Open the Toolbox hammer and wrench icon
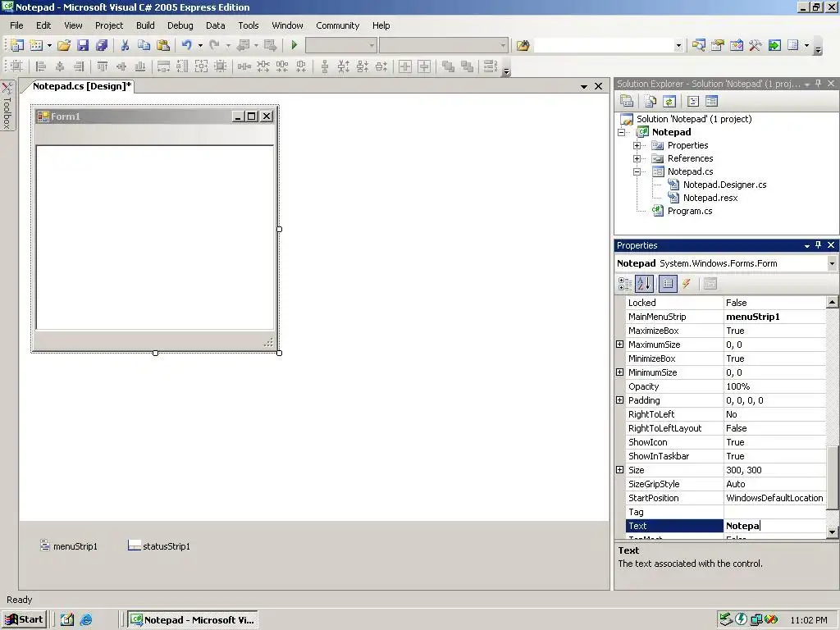 (x=756, y=46)
